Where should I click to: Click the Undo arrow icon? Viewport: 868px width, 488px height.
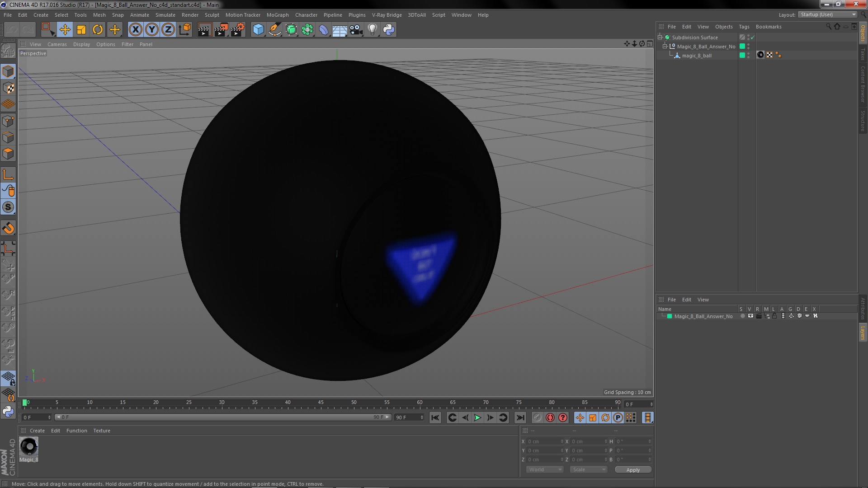coord(12,30)
